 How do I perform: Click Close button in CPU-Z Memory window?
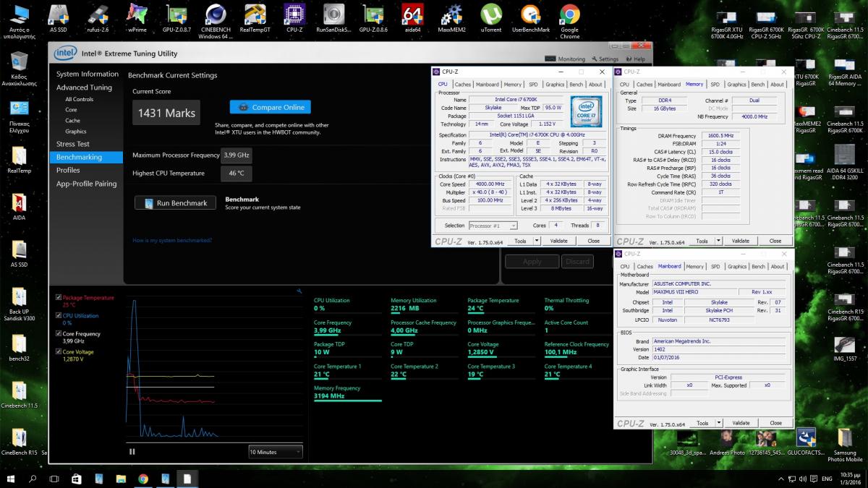coord(775,241)
